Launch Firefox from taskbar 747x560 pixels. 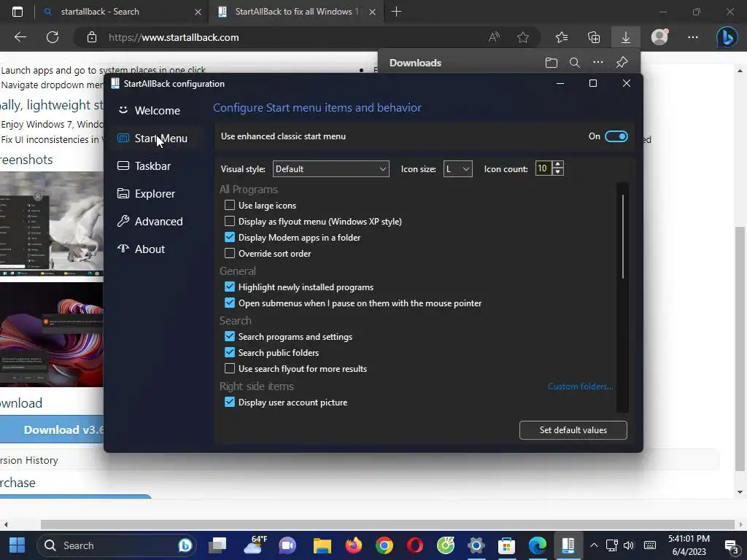pos(354,545)
